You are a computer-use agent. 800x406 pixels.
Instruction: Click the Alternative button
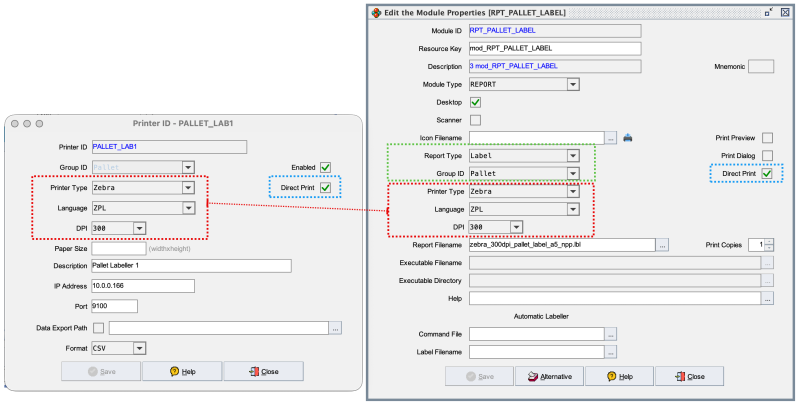tap(549, 376)
